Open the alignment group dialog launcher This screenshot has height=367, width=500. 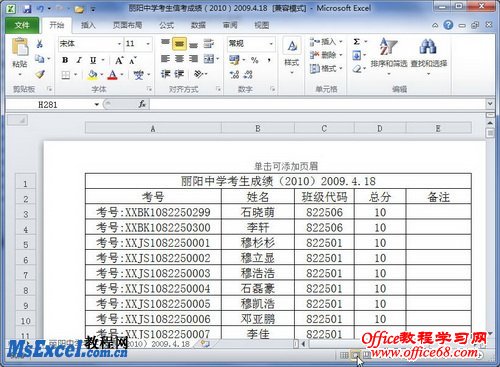pos(218,89)
